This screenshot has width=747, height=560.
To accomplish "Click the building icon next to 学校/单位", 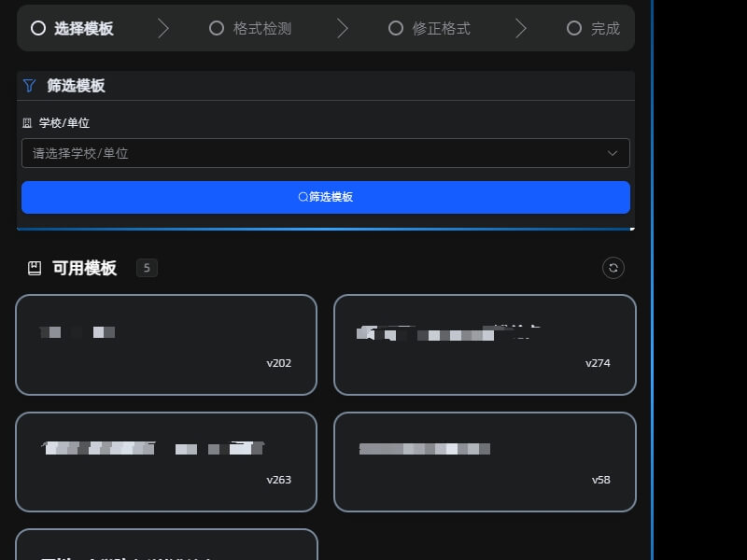I will 28,122.
